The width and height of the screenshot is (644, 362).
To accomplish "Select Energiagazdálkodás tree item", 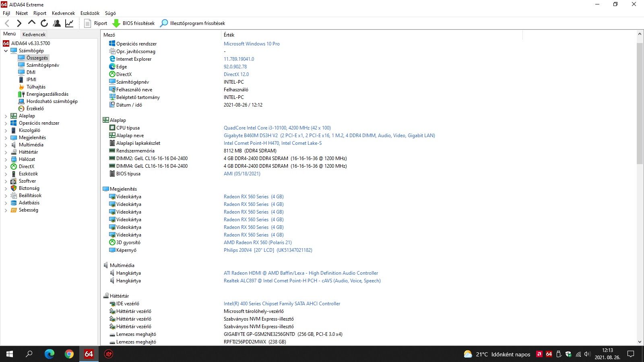I will (x=47, y=94).
